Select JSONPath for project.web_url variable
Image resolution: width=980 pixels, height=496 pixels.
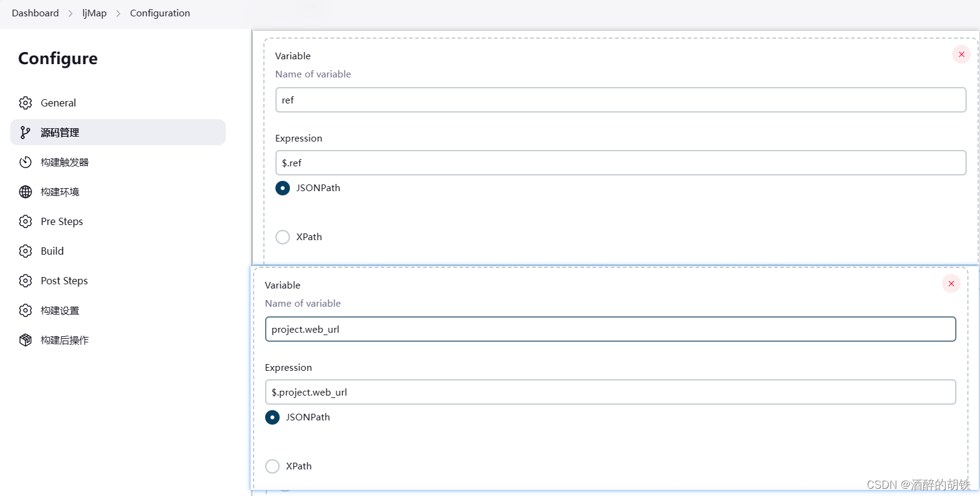(272, 417)
